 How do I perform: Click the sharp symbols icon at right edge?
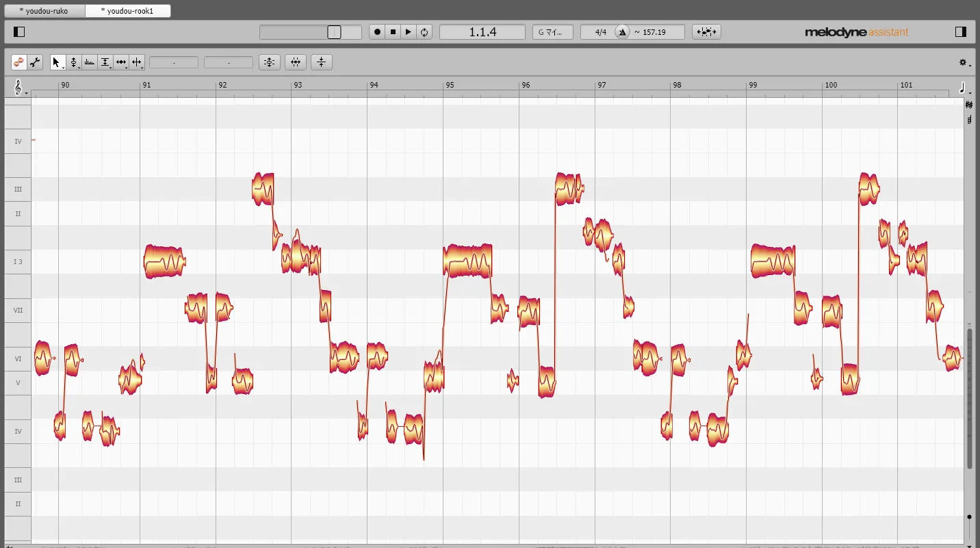(x=969, y=105)
